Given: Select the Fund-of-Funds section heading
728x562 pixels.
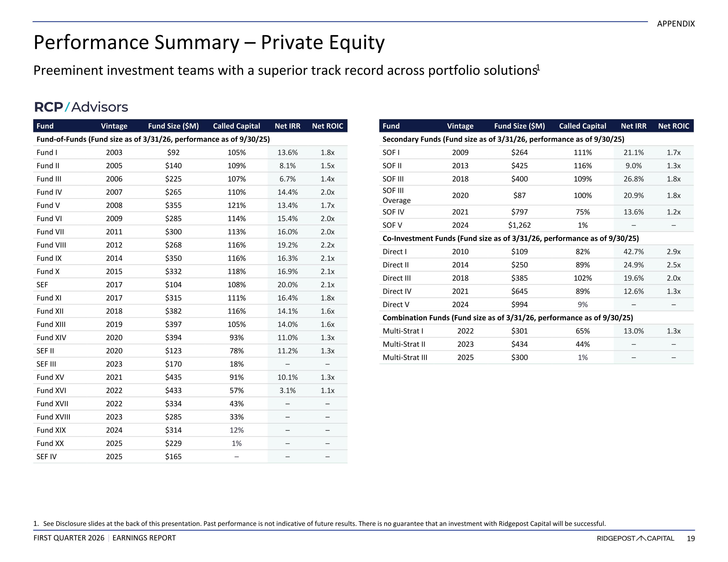Looking at the screenshot, I should pos(153,139).
